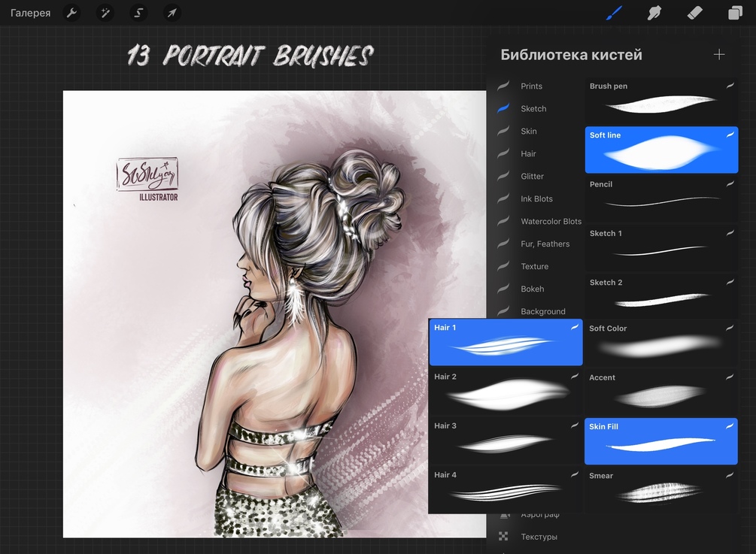
Task: Select the Eraser tool
Action: pyautogui.click(x=695, y=13)
